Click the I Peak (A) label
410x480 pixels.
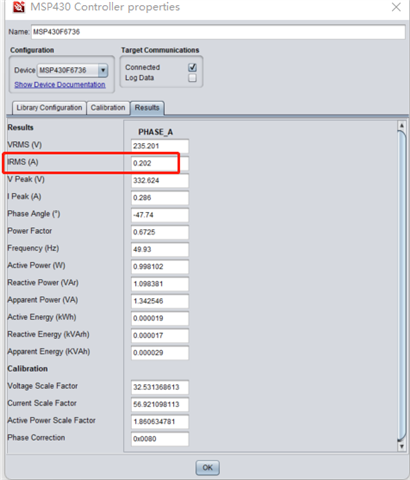(24, 197)
